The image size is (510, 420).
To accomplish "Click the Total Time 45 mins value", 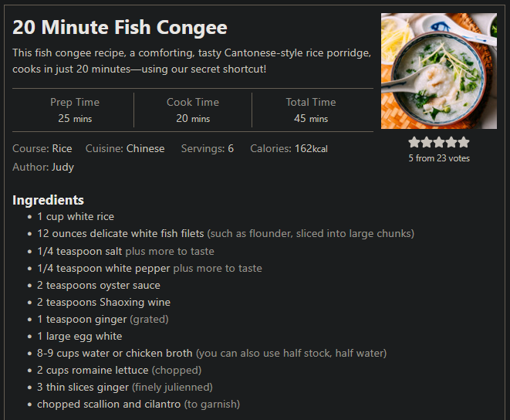I will 311,119.
